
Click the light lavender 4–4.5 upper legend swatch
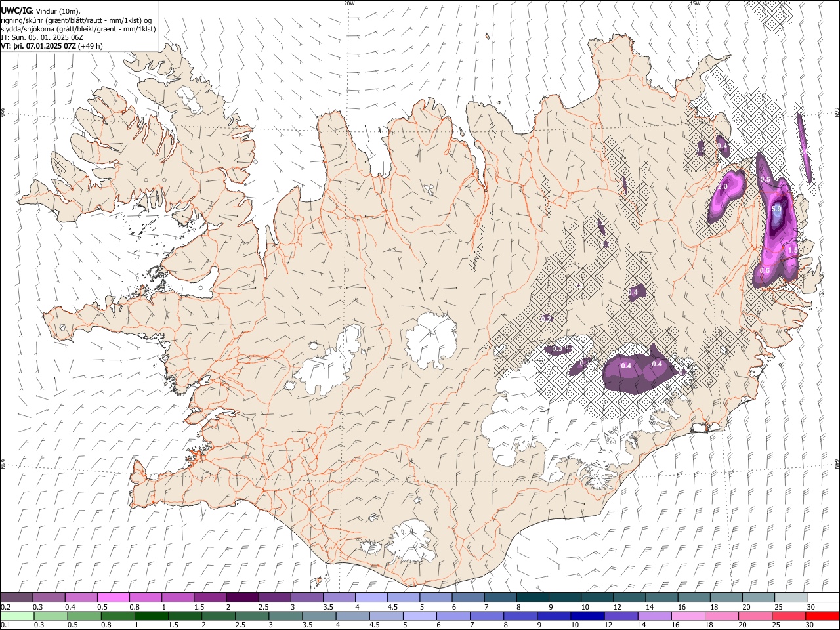click(371, 597)
